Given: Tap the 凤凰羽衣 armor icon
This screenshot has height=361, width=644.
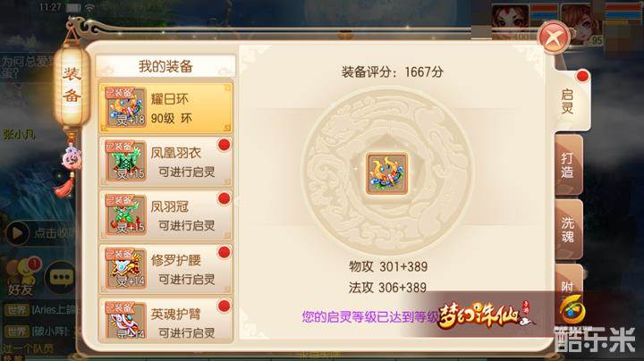Looking at the screenshot, I should point(126,161).
